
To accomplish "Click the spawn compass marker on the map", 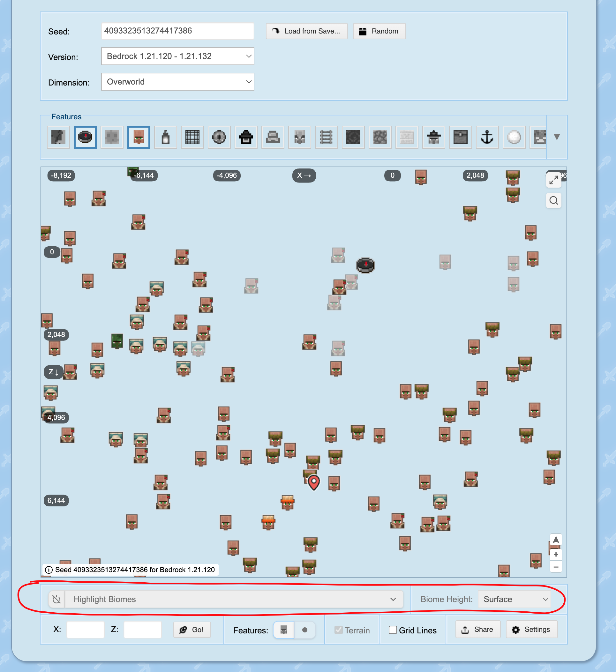I will (365, 265).
